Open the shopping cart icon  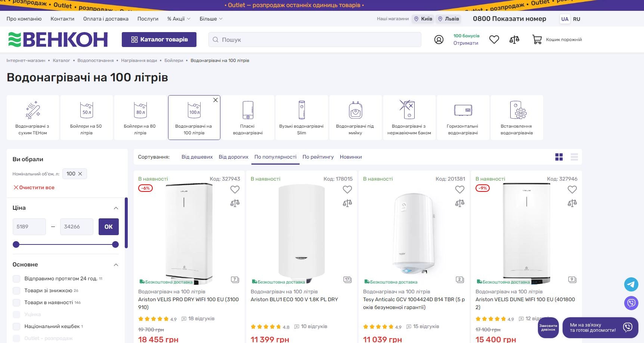pos(537,40)
